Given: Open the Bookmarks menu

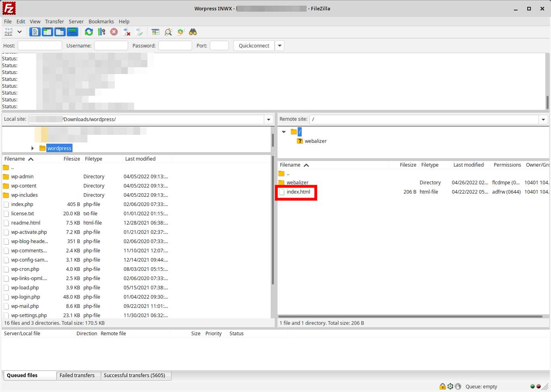Looking at the screenshot, I should pos(101,21).
